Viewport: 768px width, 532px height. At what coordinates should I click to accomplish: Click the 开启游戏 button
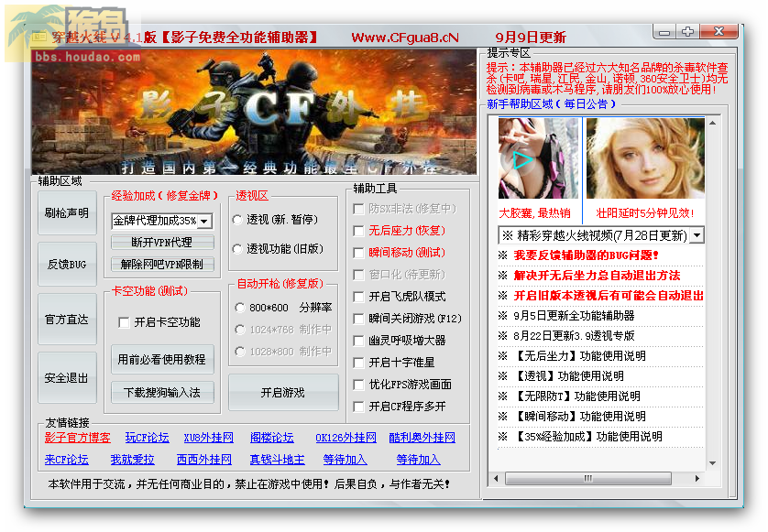click(283, 393)
